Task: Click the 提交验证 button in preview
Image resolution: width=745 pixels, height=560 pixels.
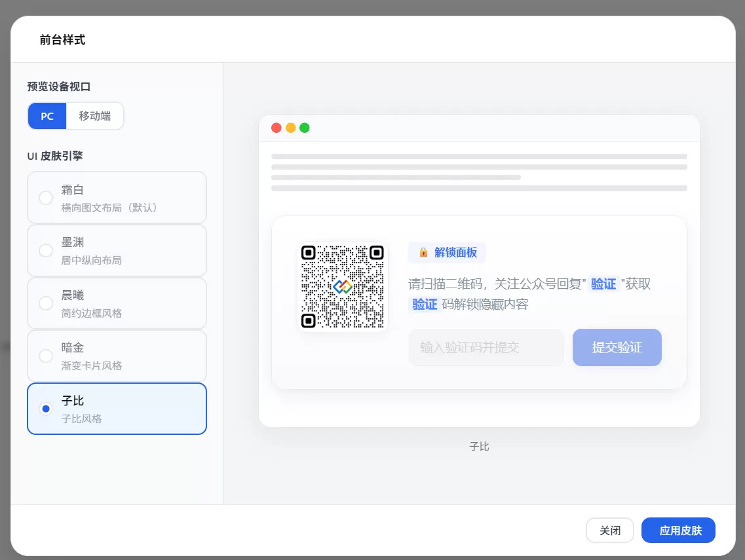Action: click(617, 347)
